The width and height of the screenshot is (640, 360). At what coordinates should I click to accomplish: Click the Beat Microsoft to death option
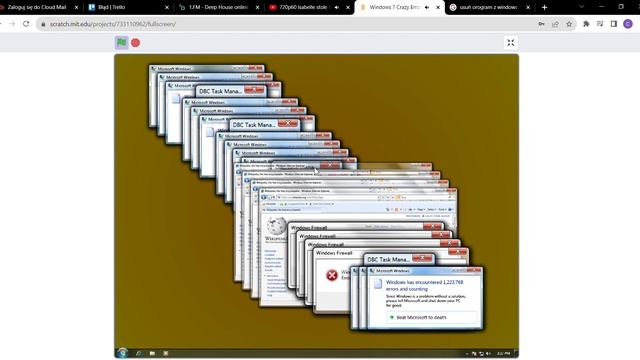pyautogui.click(x=431, y=317)
